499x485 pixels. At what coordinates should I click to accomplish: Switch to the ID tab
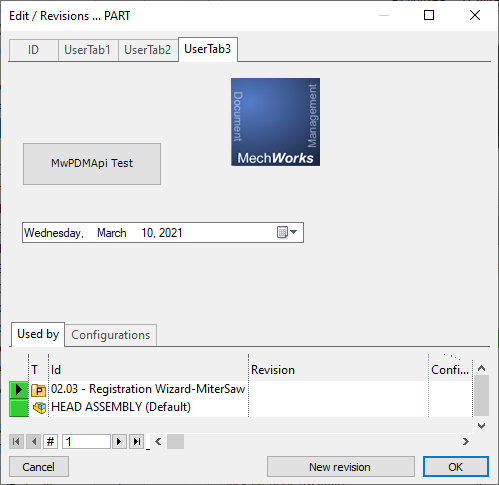coord(34,50)
